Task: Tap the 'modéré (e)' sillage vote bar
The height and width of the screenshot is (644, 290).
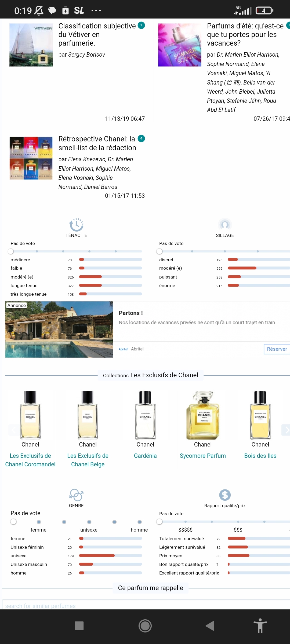Action: click(x=259, y=268)
